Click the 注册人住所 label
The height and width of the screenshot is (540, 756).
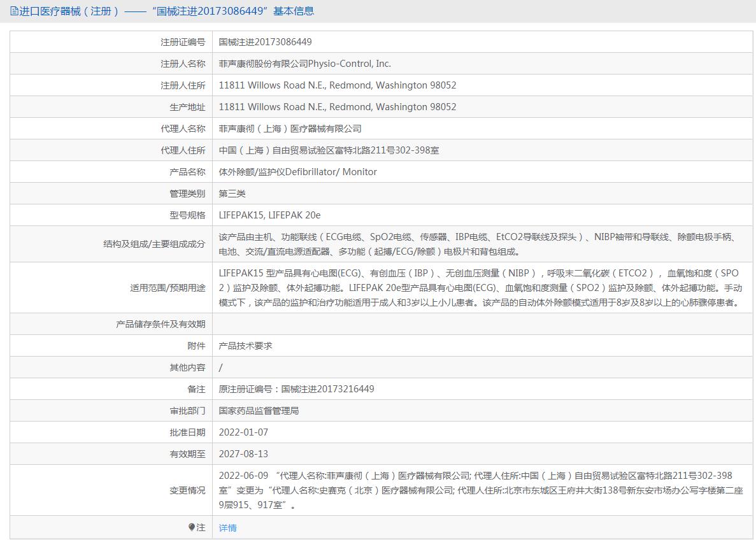pos(183,85)
